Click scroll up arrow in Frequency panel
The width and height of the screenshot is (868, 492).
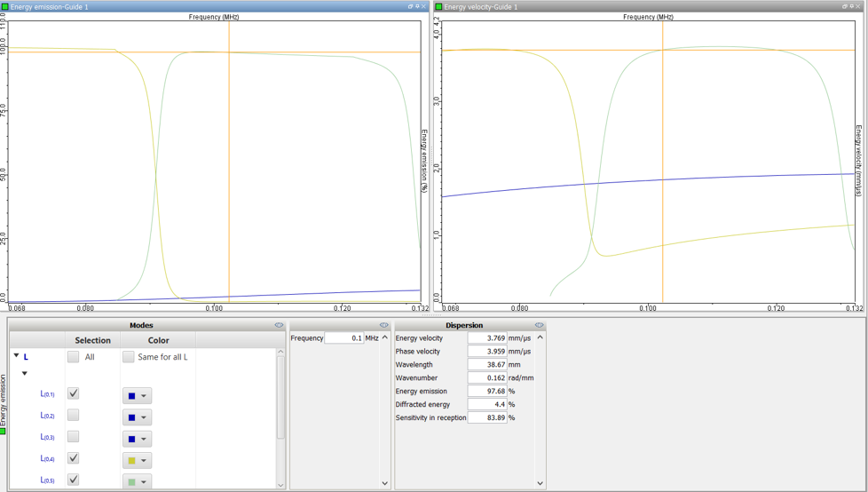(x=385, y=337)
